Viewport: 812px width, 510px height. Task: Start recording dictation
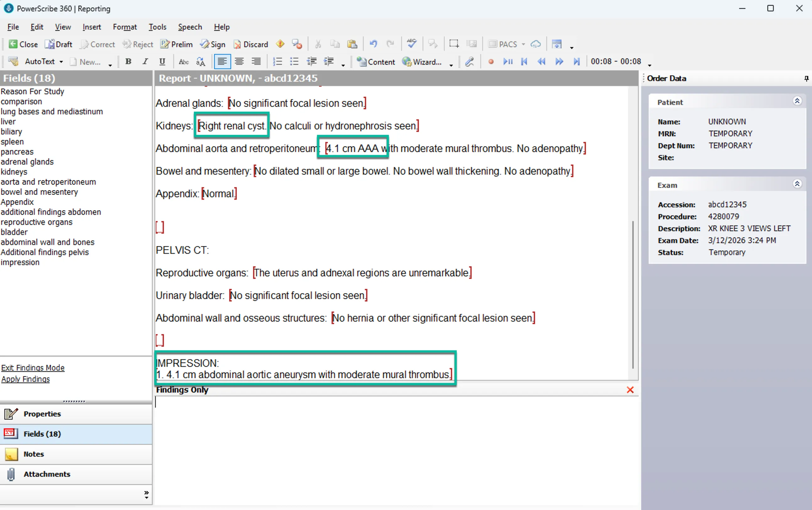pyautogui.click(x=491, y=62)
